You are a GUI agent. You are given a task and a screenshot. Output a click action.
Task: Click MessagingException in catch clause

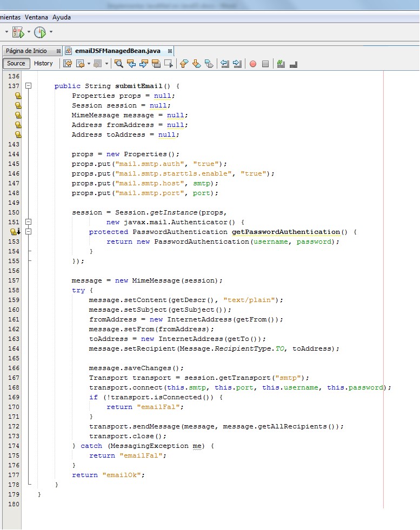pyautogui.click(x=150, y=446)
